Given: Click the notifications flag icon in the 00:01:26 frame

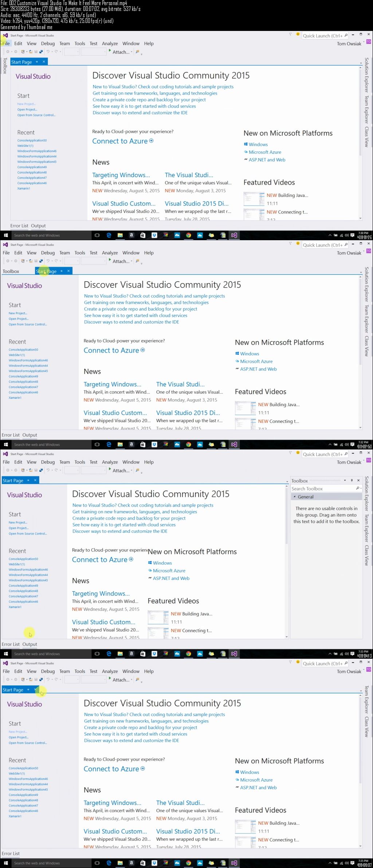Looking at the screenshot, I should click(290, 34).
